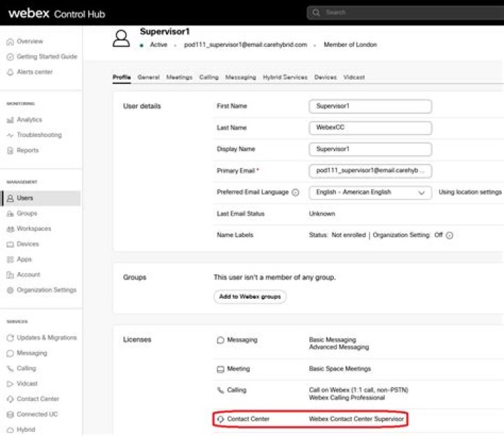Click info icon next to Organization Setting Off

tap(449, 236)
